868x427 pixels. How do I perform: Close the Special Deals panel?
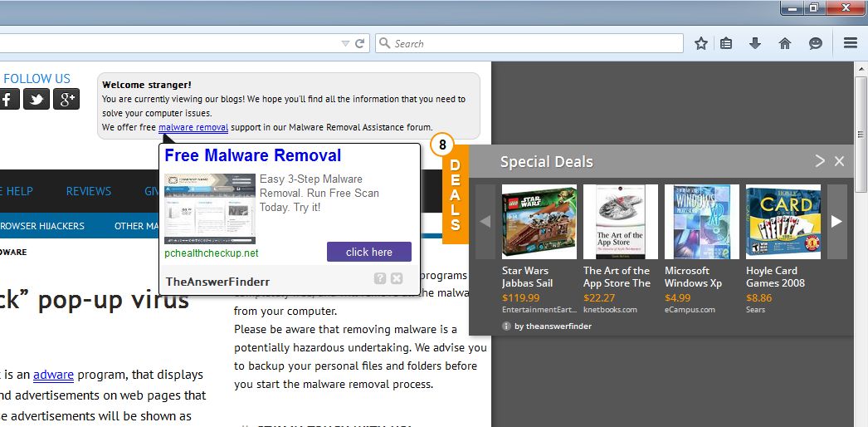tap(839, 161)
